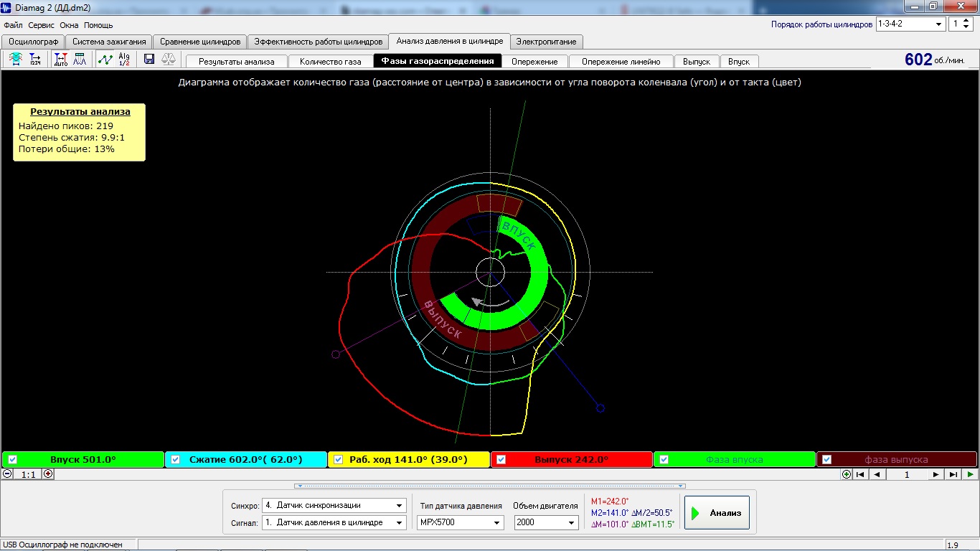This screenshot has height=551, width=980.
Task: Jump to first frame button
Action: tap(860, 474)
